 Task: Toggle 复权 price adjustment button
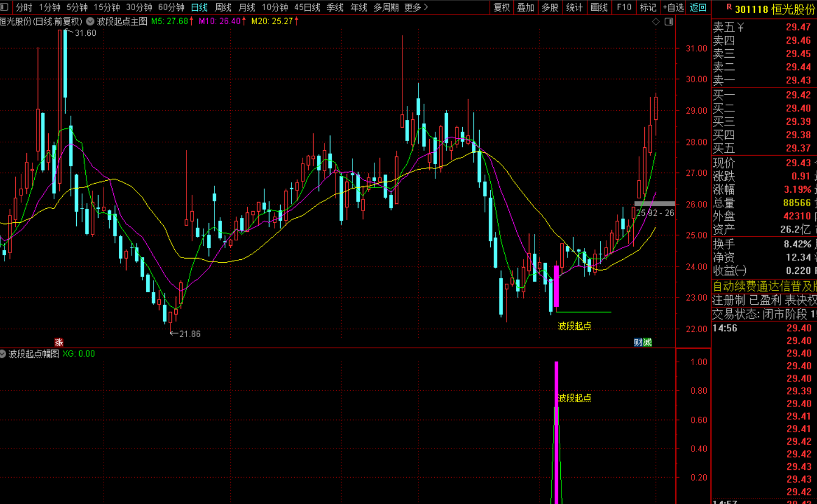(502, 7)
